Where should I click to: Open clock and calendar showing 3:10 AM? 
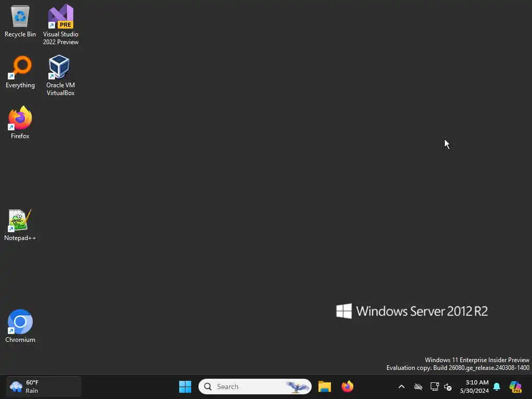tap(474, 387)
